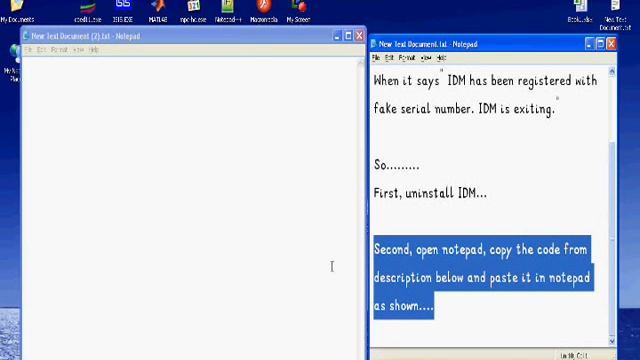Click scroll down arrow in right Notepad window

[x=612, y=341]
